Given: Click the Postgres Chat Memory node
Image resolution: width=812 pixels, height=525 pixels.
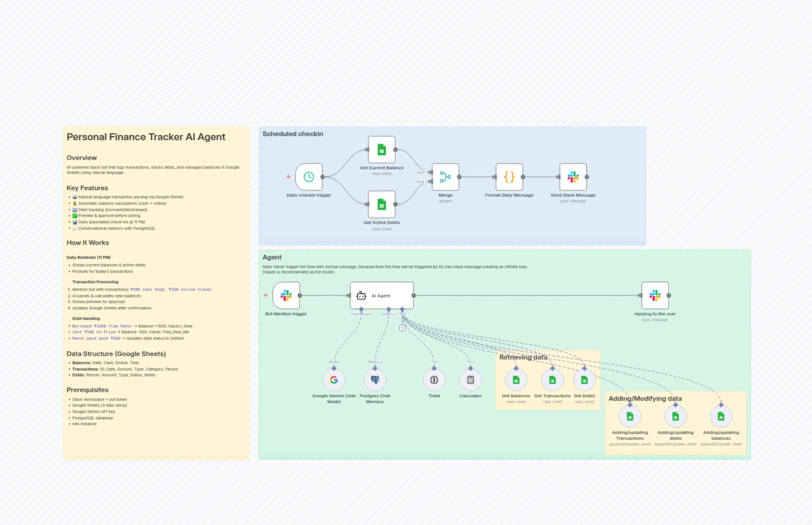Looking at the screenshot, I should point(374,380).
